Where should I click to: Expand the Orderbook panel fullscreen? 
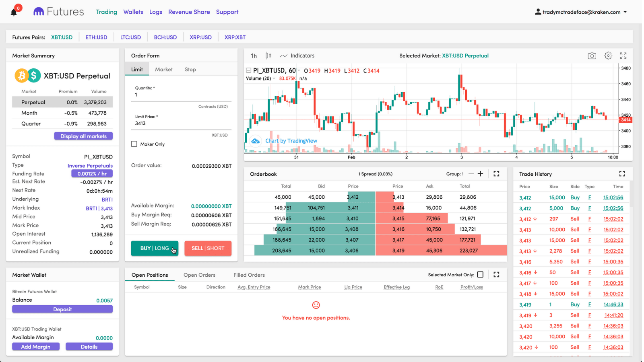[x=496, y=174]
